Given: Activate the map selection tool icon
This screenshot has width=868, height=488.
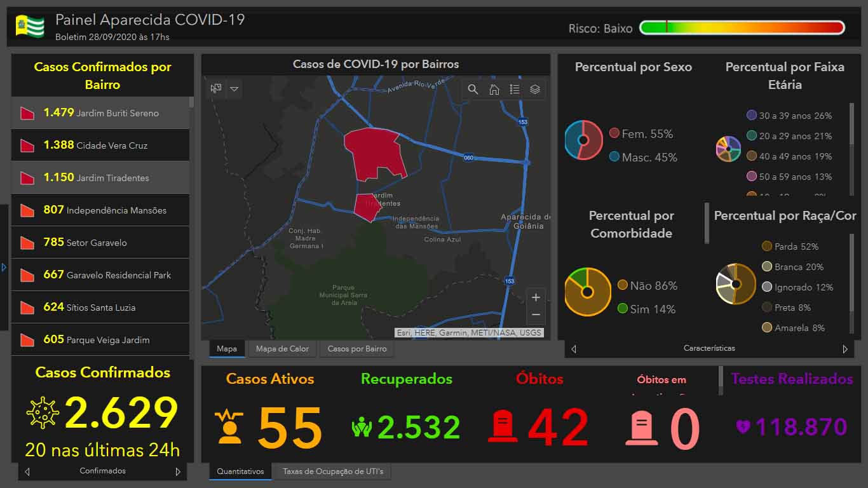Looking at the screenshot, I should coord(216,89).
